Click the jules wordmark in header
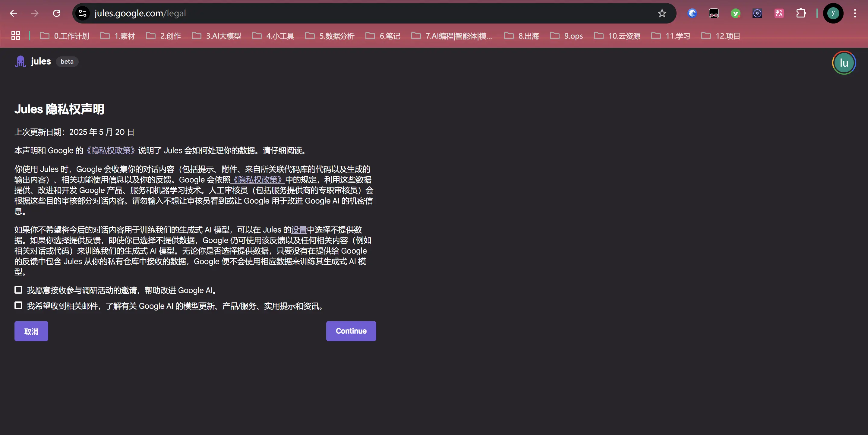The image size is (868, 435). [x=41, y=61]
